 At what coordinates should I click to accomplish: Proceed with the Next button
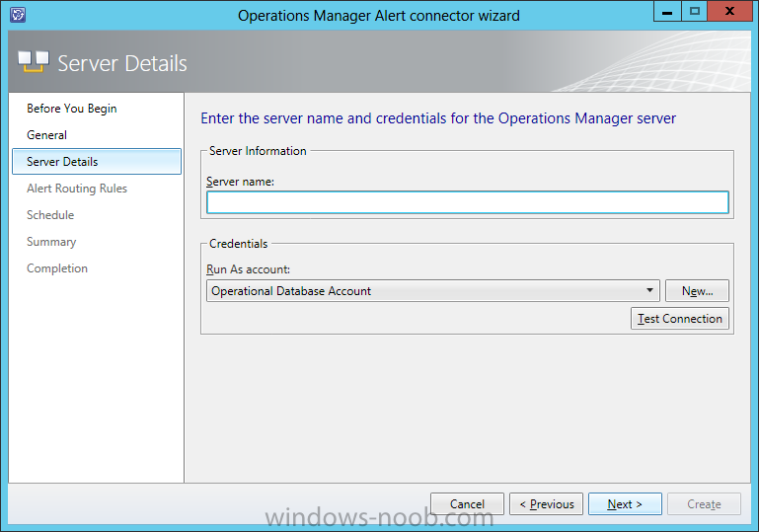tap(625, 504)
